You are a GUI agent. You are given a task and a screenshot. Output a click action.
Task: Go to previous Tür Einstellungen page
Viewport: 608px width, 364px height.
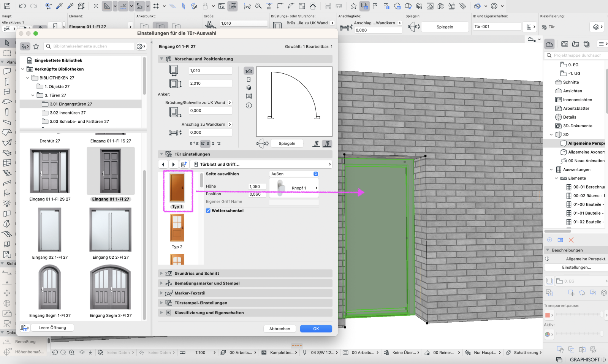(163, 165)
